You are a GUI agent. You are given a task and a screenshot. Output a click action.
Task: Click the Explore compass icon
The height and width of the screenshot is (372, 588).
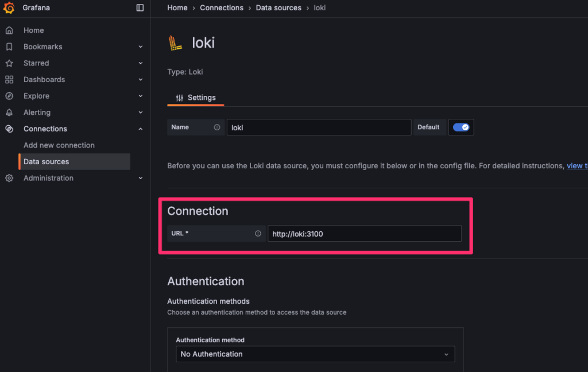pos(9,96)
